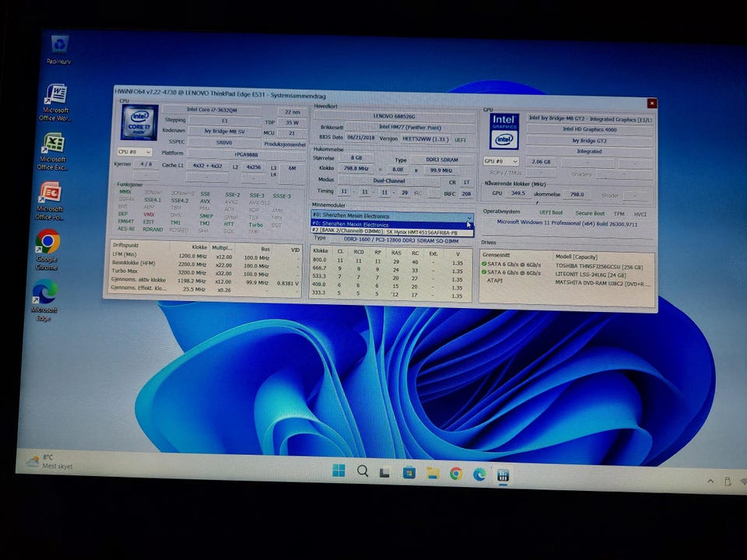This screenshot has width=747, height=560.
Task: Open Microsoft Edge desktop shortcut
Action: [x=45, y=300]
